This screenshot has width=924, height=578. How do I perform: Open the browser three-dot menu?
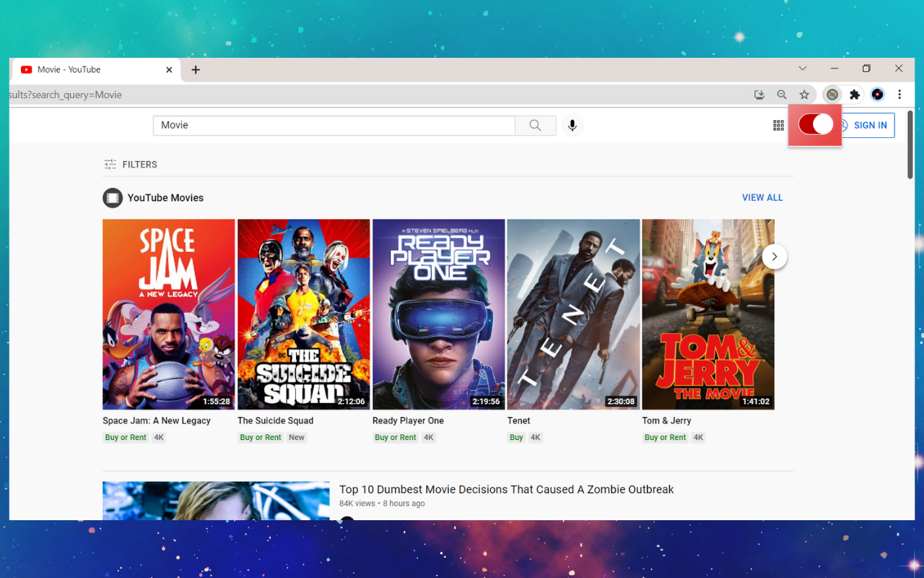pyautogui.click(x=899, y=95)
